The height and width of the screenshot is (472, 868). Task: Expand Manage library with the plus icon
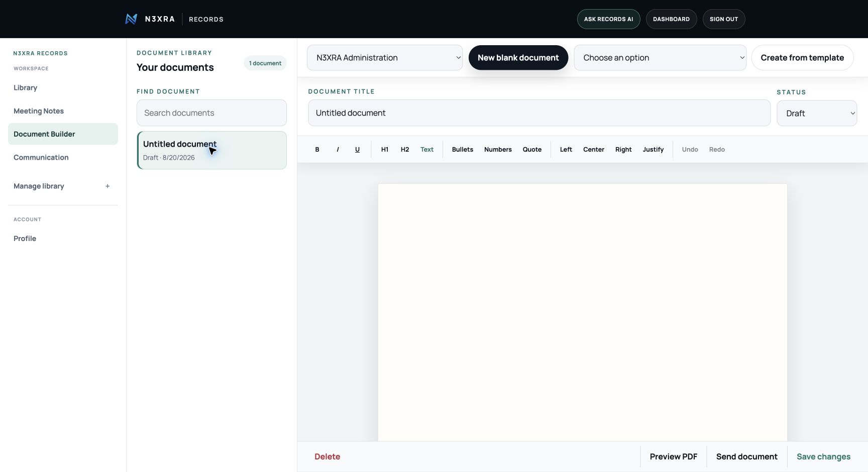(x=107, y=186)
